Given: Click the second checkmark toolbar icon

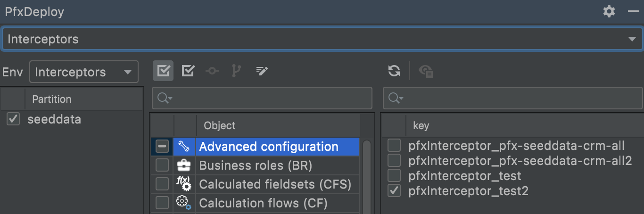Looking at the screenshot, I should pyautogui.click(x=188, y=71).
